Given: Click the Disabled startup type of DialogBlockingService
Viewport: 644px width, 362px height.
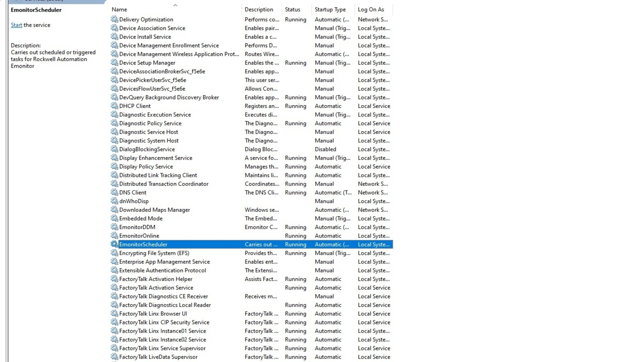Looking at the screenshot, I should (x=325, y=149).
